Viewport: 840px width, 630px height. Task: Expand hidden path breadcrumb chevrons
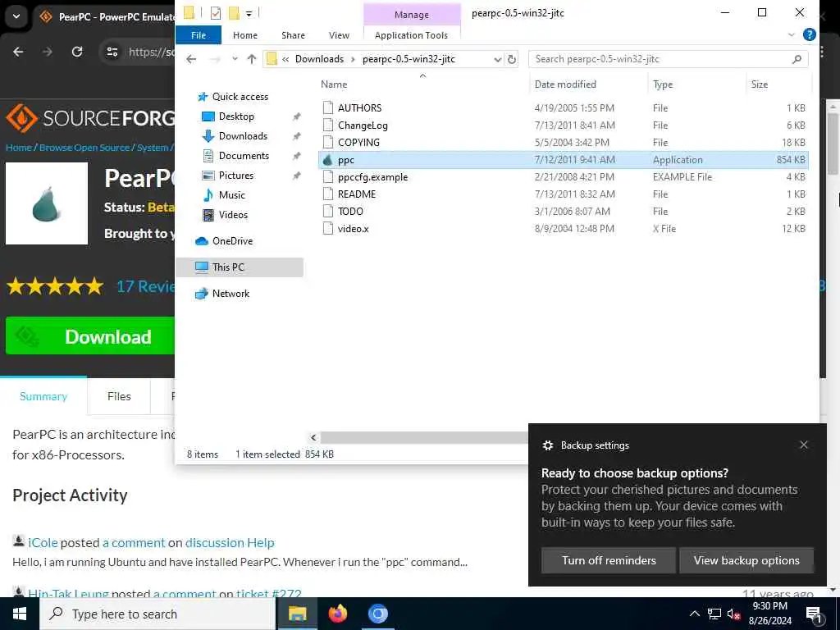coord(285,59)
